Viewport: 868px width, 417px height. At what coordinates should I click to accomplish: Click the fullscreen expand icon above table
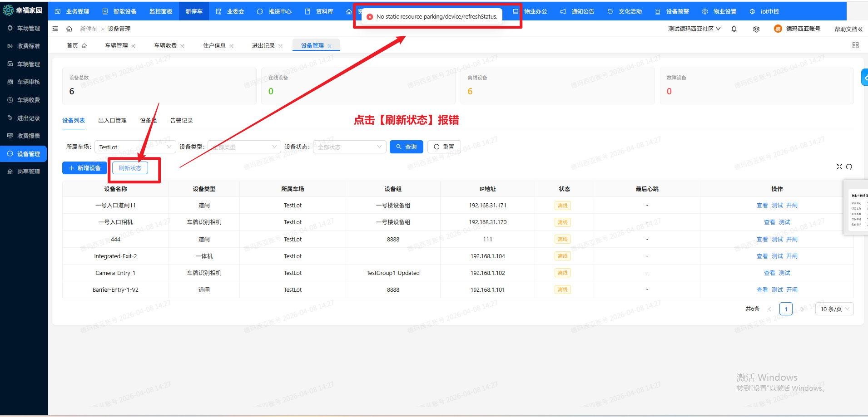coord(839,167)
